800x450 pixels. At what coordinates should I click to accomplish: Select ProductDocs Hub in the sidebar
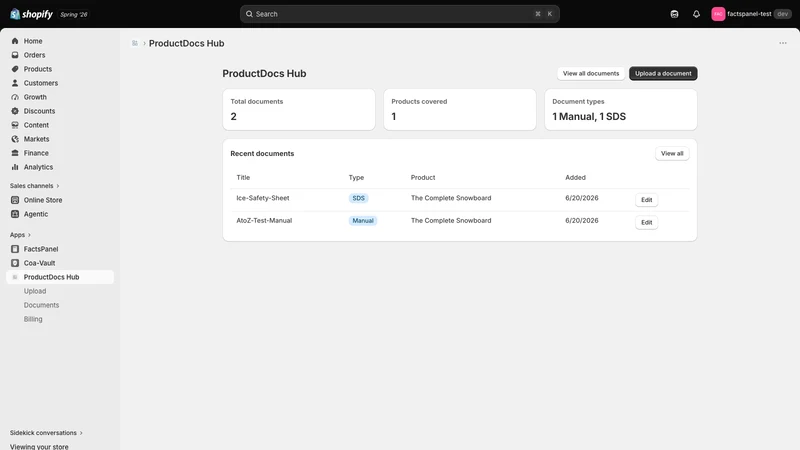click(60, 277)
